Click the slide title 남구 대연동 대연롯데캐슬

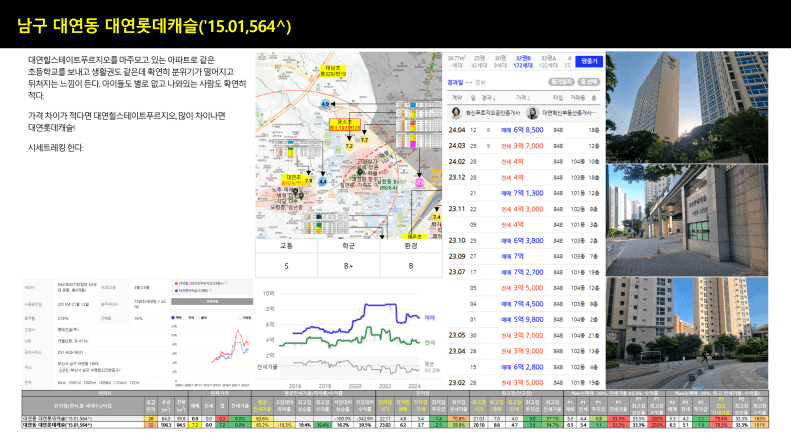(154, 26)
